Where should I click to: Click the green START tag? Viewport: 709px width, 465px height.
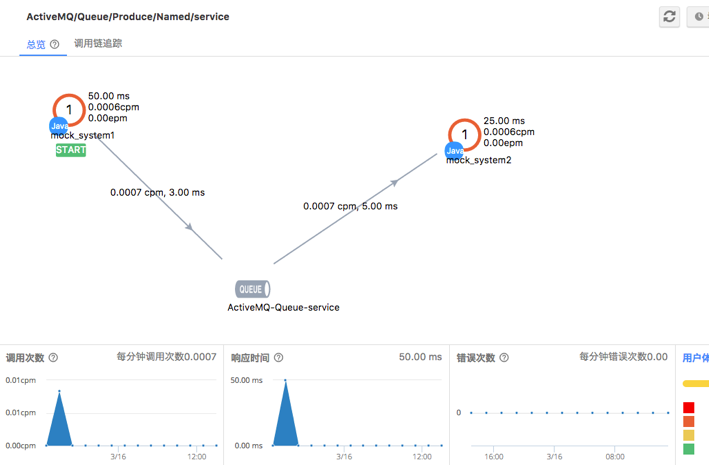point(71,150)
